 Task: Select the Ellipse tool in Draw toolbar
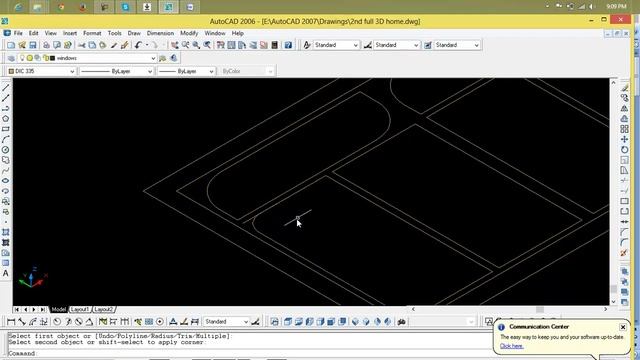click(x=6, y=181)
